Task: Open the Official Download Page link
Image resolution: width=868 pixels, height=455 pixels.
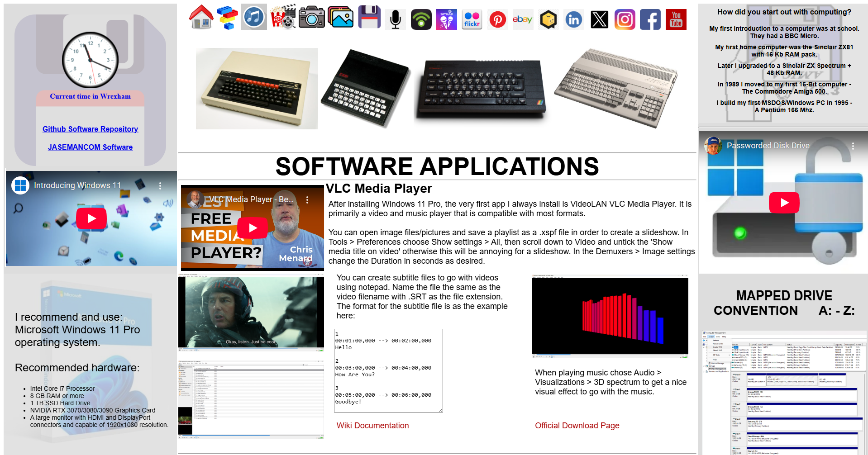Action: (x=577, y=426)
